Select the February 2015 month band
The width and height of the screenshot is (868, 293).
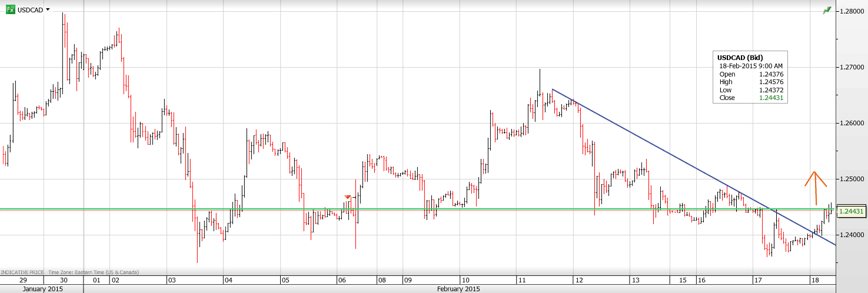[459, 289]
